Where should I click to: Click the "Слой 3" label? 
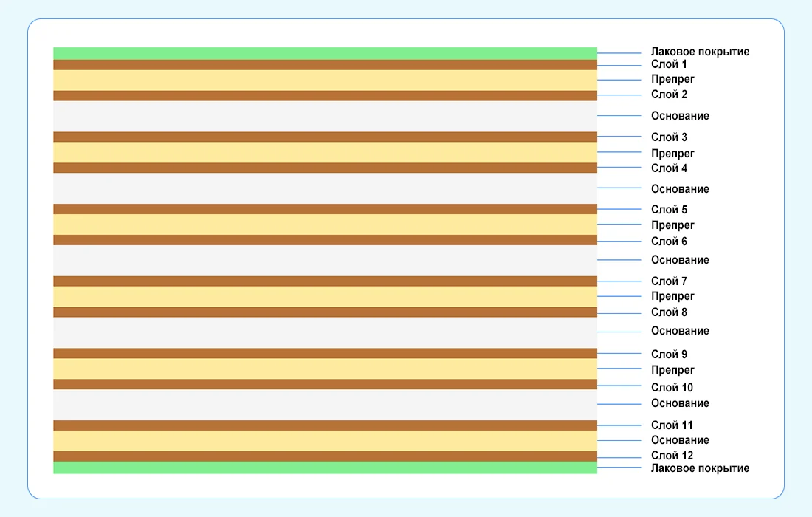coord(669,137)
